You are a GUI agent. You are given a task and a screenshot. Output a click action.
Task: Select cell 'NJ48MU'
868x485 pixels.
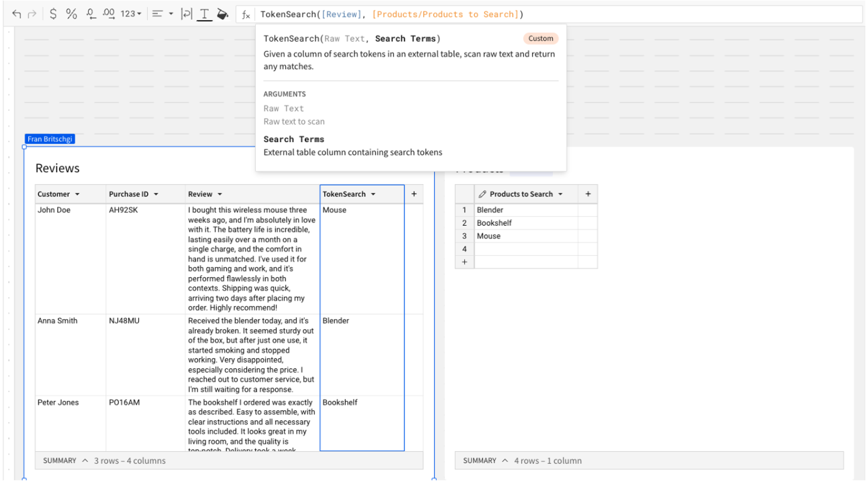[x=145, y=355]
